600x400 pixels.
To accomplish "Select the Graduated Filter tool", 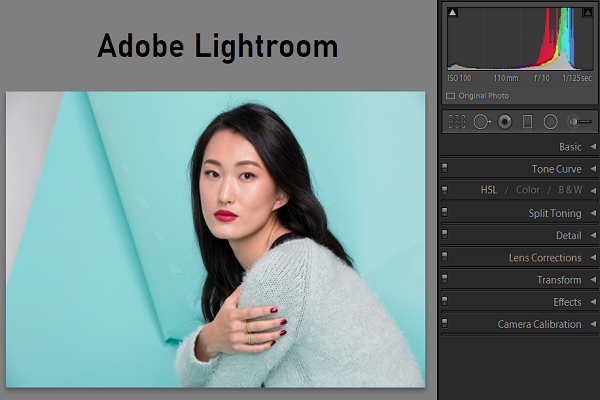I will click(x=527, y=122).
